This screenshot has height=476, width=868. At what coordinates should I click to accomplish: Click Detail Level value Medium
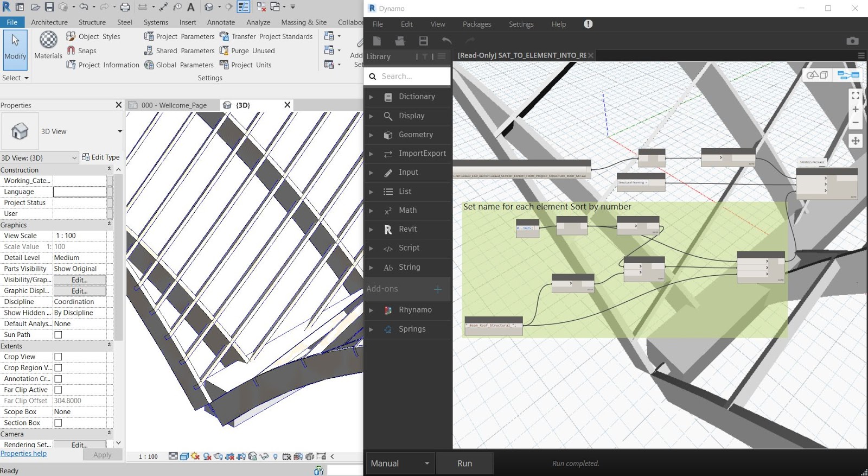79,258
